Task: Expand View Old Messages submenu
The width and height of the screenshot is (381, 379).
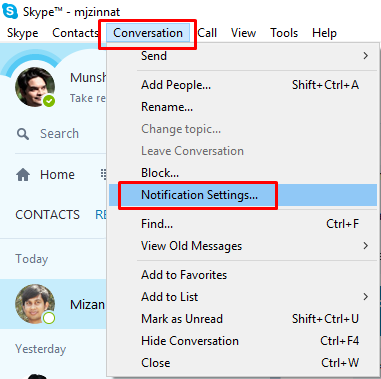Action: click(x=243, y=246)
